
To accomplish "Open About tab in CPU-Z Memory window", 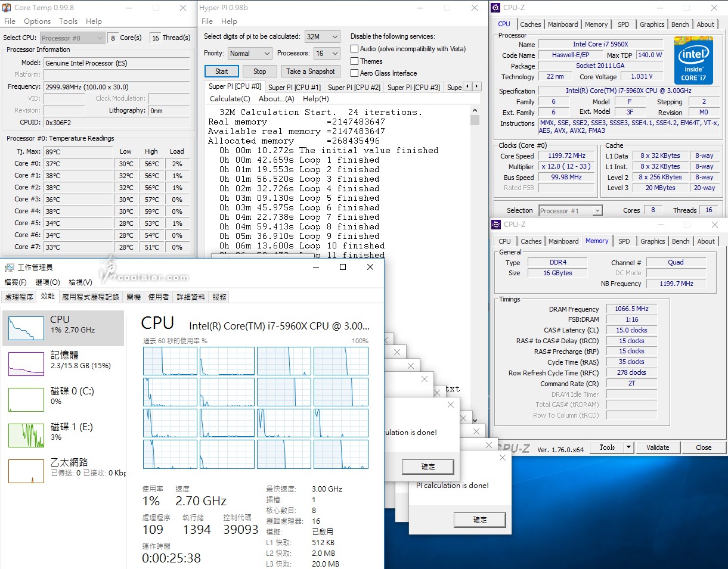I will (706, 241).
